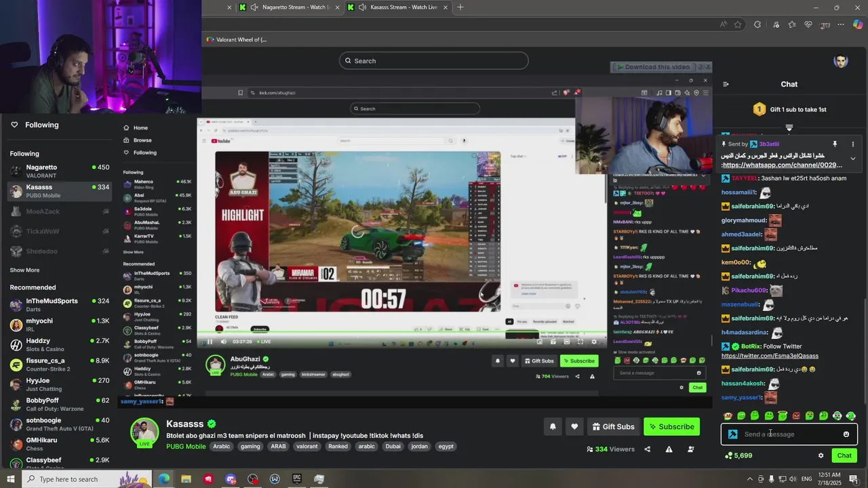Collapse the chat panel

(x=726, y=84)
